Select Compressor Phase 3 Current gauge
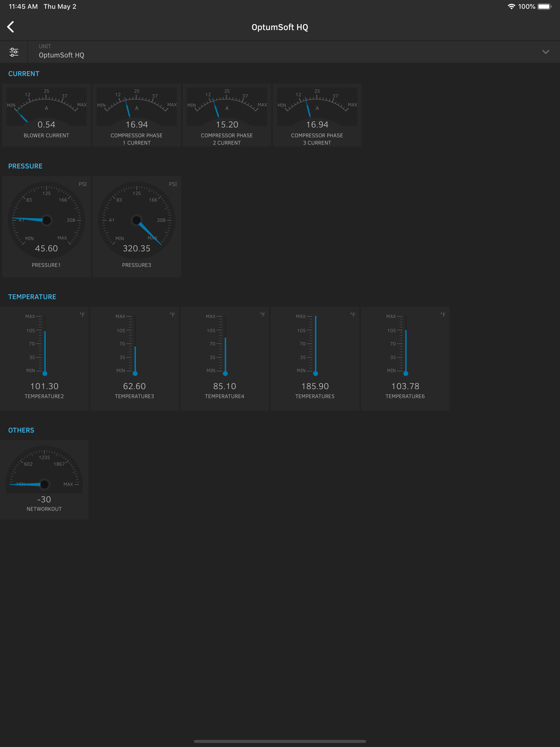Image resolution: width=560 pixels, height=747 pixels. pos(317,115)
